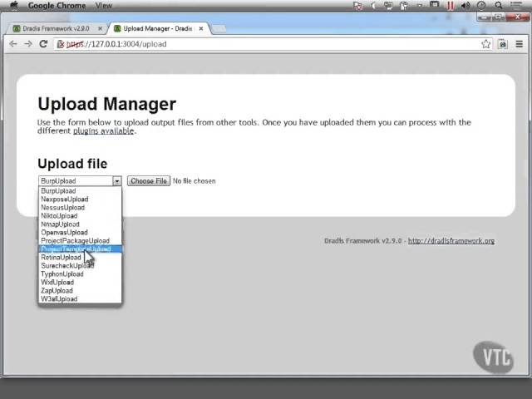Screen dimensions: 532x399
Task: Open the Google Chrome menu
Action: pyautogui.click(x=57, y=6)
